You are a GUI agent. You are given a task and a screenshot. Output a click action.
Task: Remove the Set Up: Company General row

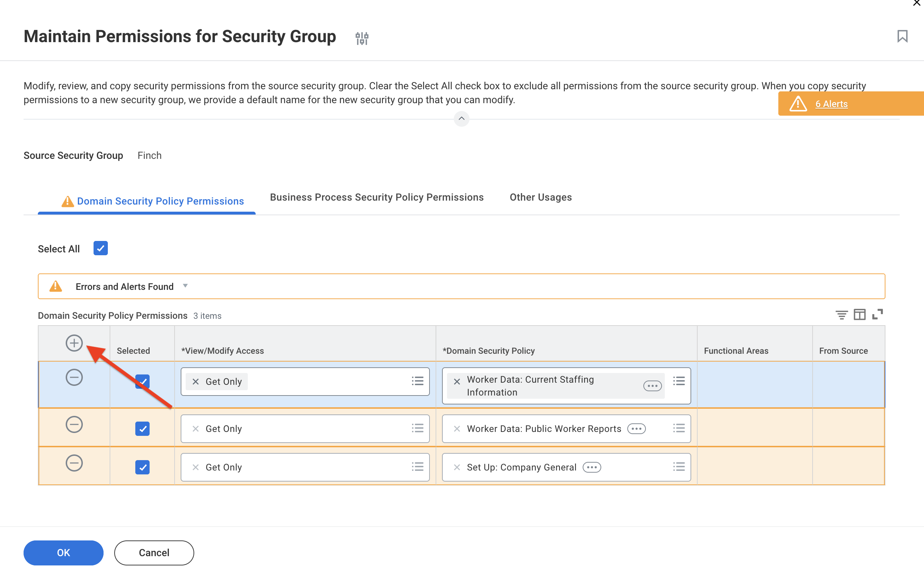74,463
